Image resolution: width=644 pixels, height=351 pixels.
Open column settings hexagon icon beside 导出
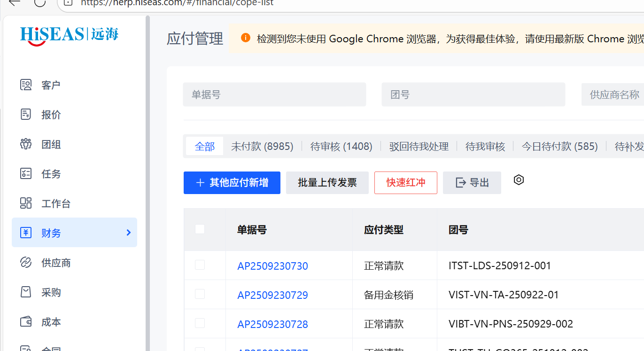(x=519, y=180)
